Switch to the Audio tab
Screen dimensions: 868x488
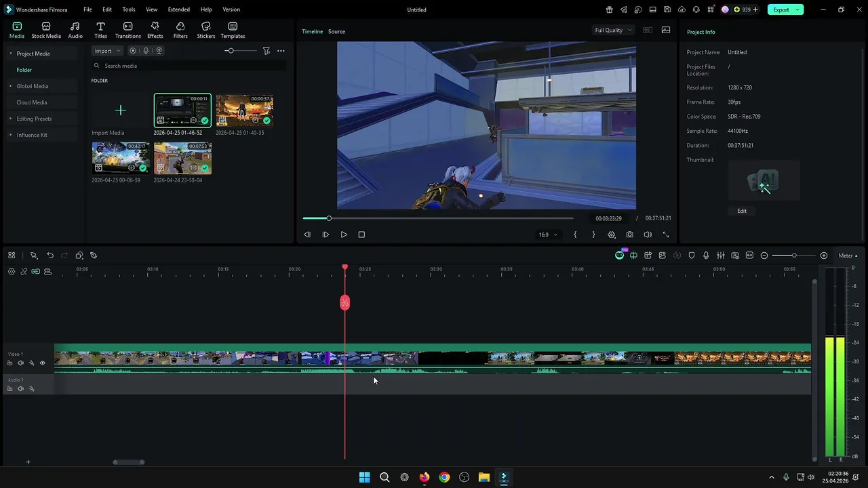75,30
